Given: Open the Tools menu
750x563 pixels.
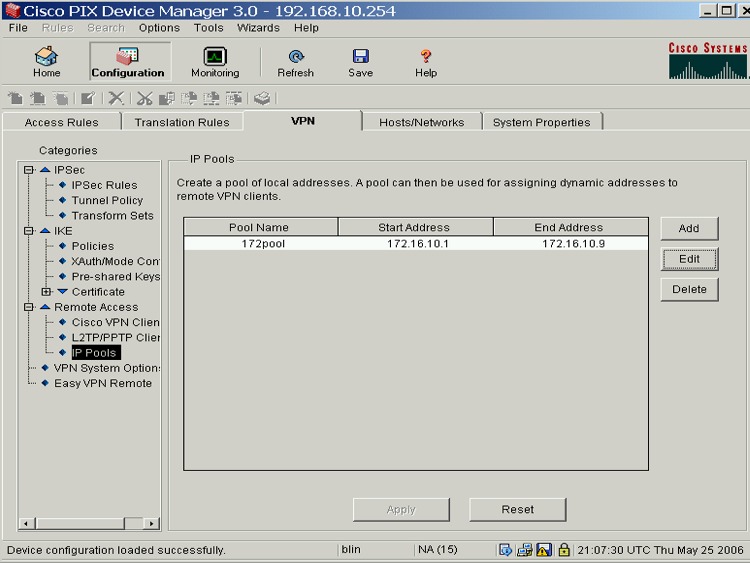Looking at the screenshot, I should coord(209,28).
